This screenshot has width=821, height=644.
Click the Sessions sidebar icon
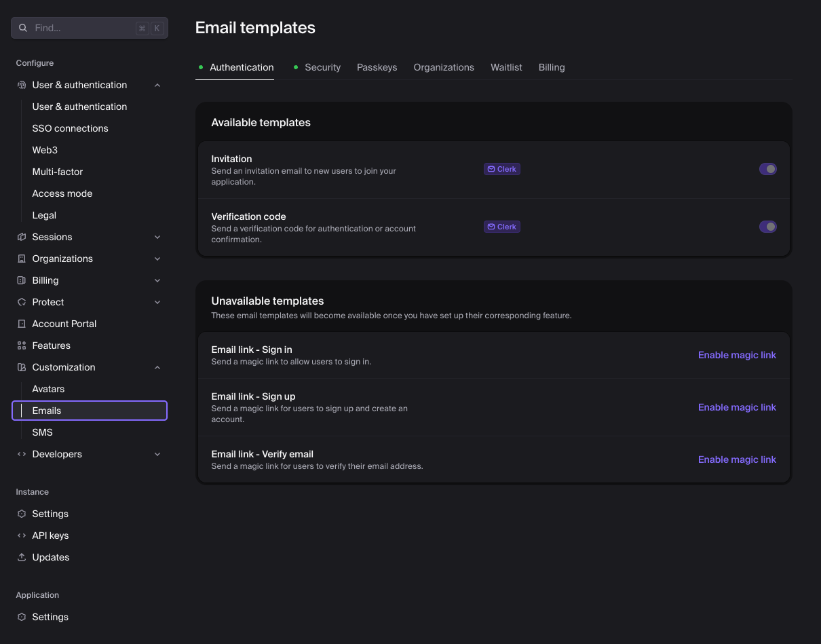[22, 237]
